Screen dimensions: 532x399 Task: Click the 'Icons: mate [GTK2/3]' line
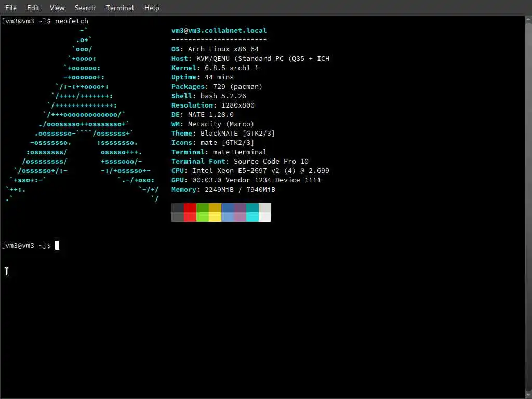pyautogui.click(x=213, y=142)
